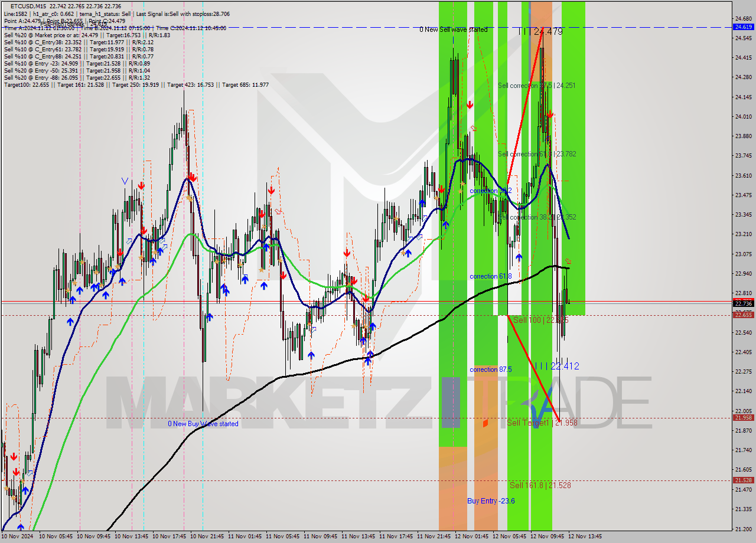Click the 21.200 price scale value
This screenshot has height=543, width=756.
point(743,529)
